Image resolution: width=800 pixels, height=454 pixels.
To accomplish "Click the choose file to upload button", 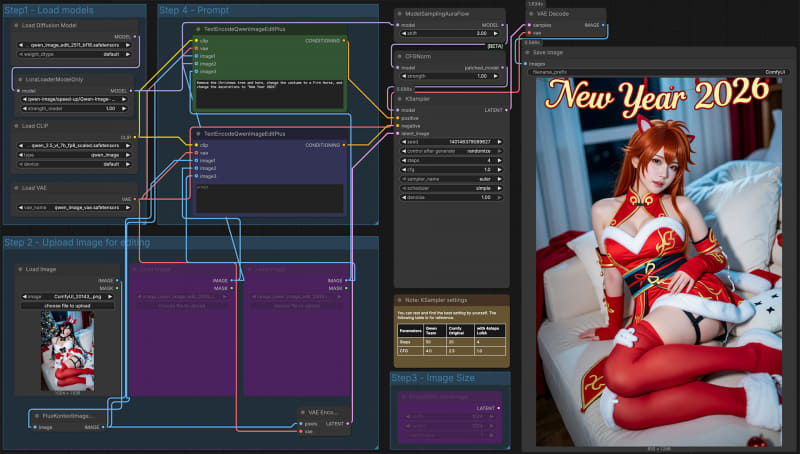I will [x=67, y=306].
